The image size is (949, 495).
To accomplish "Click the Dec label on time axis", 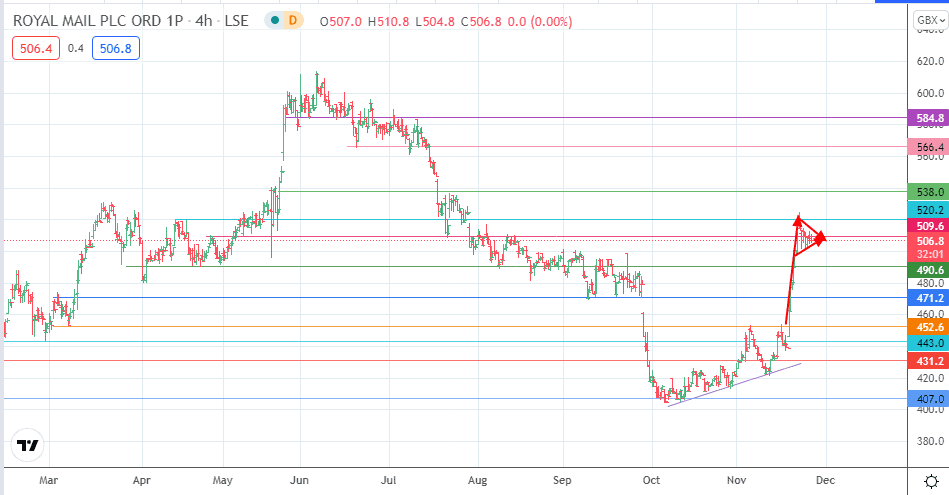I will coord(826,480).
